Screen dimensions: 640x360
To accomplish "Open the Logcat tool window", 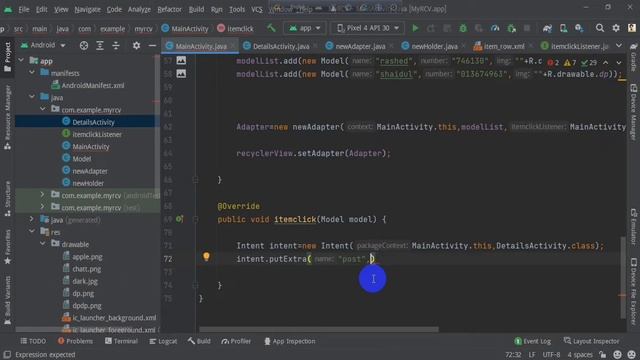I will pos(163,341).
